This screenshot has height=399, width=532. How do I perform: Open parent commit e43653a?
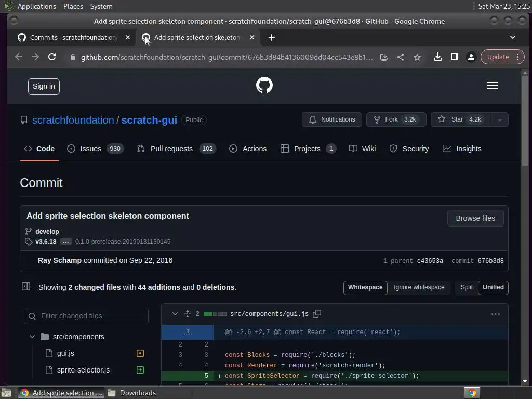430,261
